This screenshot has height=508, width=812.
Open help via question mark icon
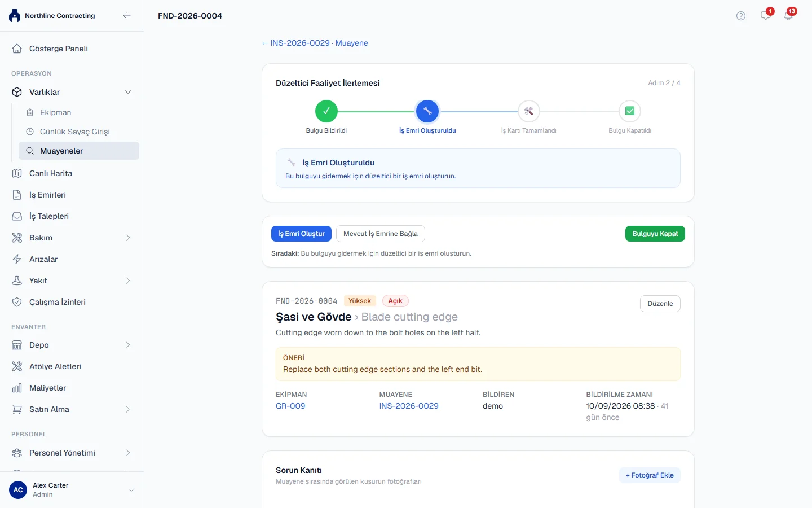tap(741, 16)
